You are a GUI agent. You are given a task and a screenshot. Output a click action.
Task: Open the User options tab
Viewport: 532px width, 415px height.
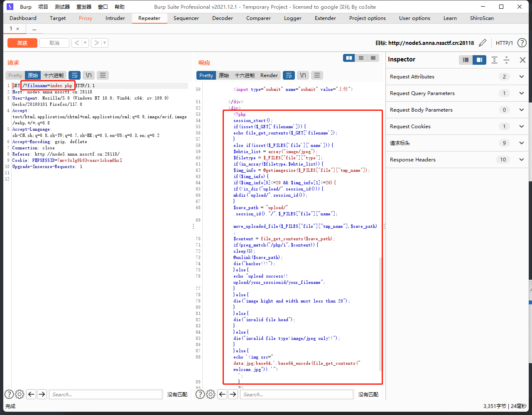click(x=414, y=18)
